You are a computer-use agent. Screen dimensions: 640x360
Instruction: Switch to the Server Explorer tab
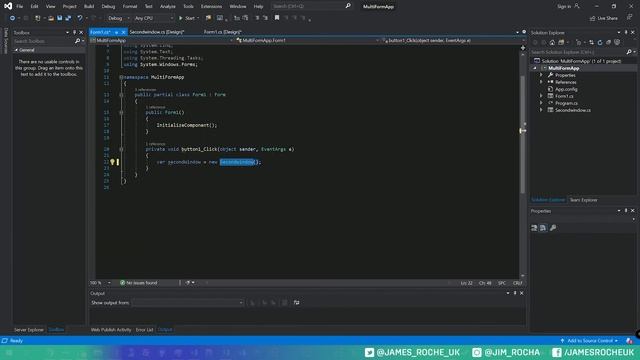(29, 329)
